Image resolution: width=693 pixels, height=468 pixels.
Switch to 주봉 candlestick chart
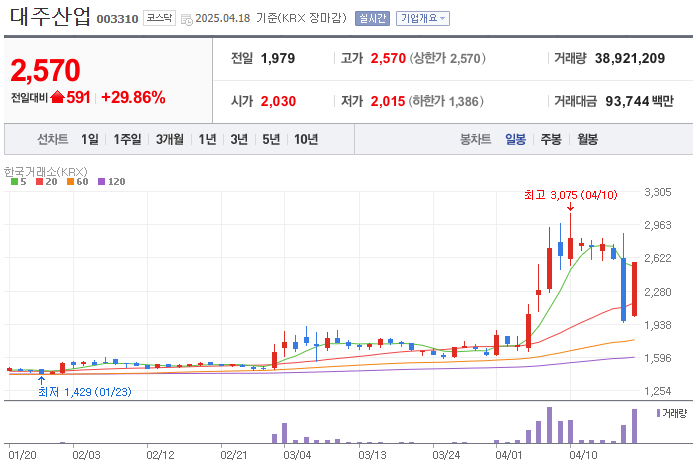pyautogui.click(x=551, y=140)
